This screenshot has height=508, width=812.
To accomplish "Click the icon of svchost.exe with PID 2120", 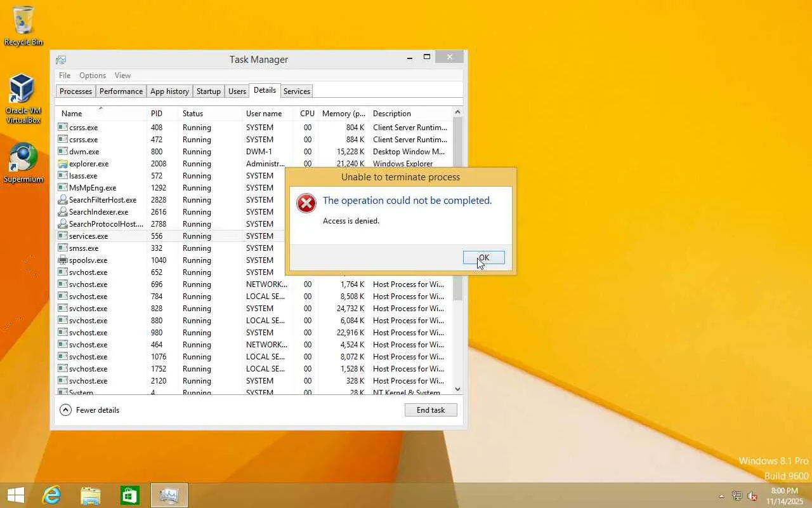I will click(x=63, y=380).
